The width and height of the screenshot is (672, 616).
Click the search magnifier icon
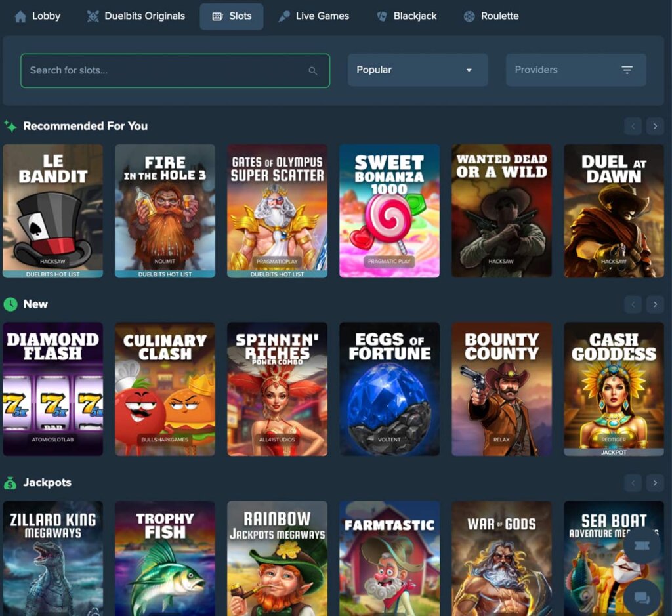(313, 71)
